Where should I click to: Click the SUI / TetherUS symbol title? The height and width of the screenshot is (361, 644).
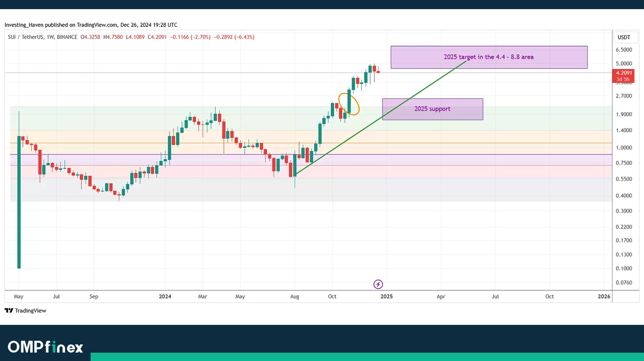click(25, 37)
